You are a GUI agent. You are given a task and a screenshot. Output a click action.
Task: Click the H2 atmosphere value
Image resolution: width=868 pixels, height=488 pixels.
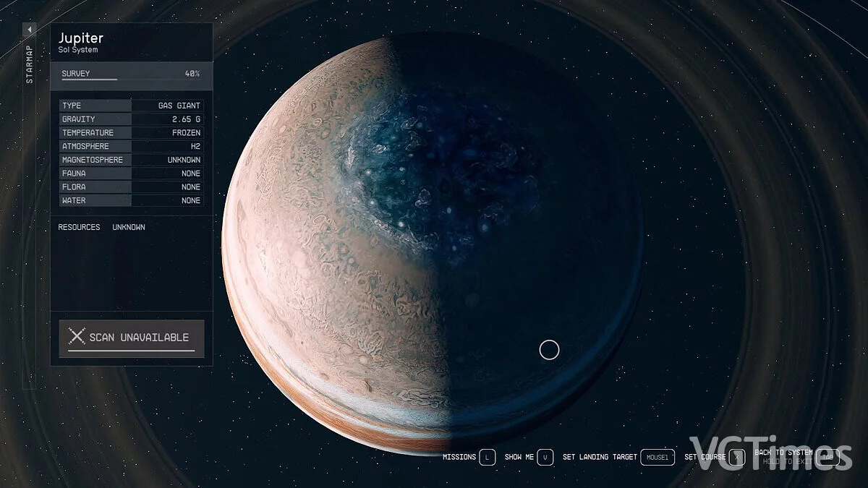point(195,147)
